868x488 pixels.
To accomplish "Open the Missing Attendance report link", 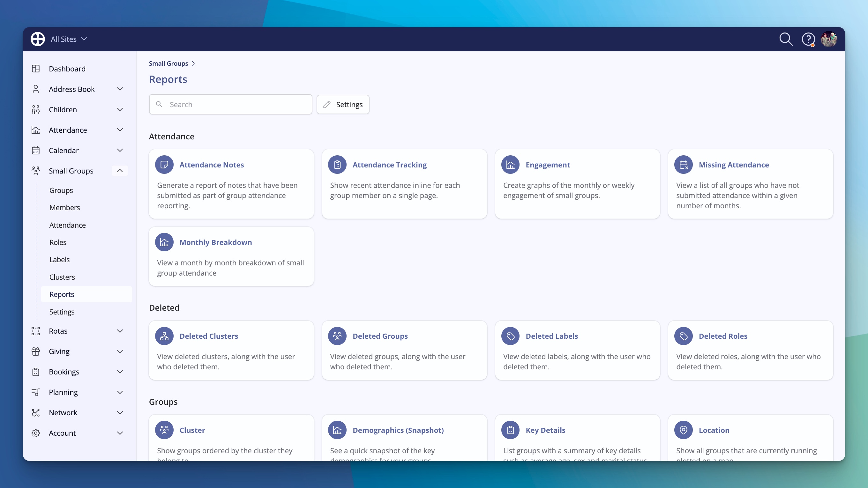I will [x=734, y=165].
